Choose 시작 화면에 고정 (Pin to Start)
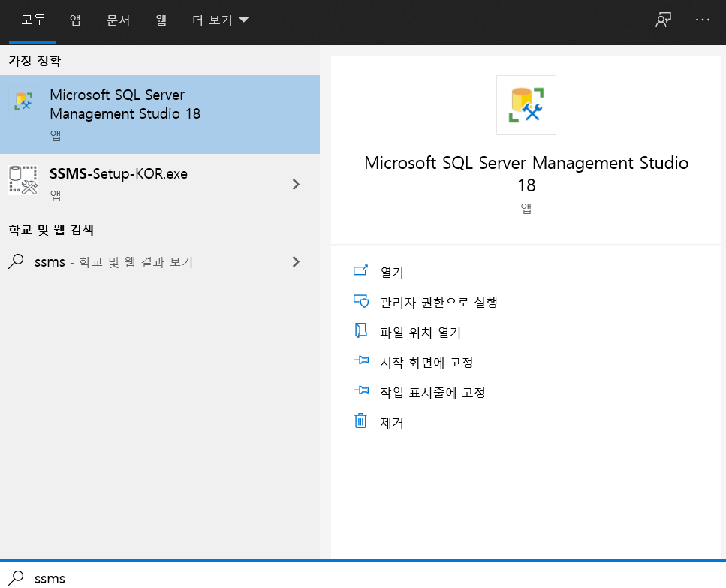Screen dimensions: 726x588 (426, 363)
